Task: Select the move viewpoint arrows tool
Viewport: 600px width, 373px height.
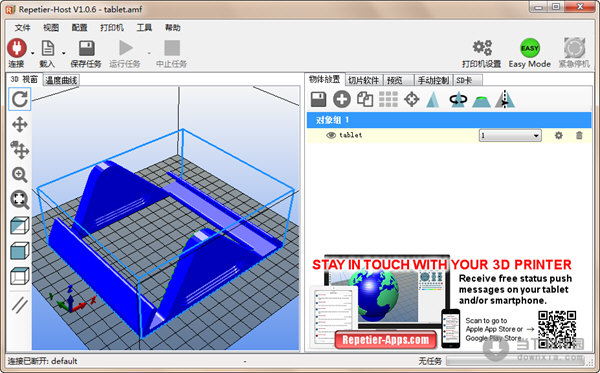Action: point(20,125)
